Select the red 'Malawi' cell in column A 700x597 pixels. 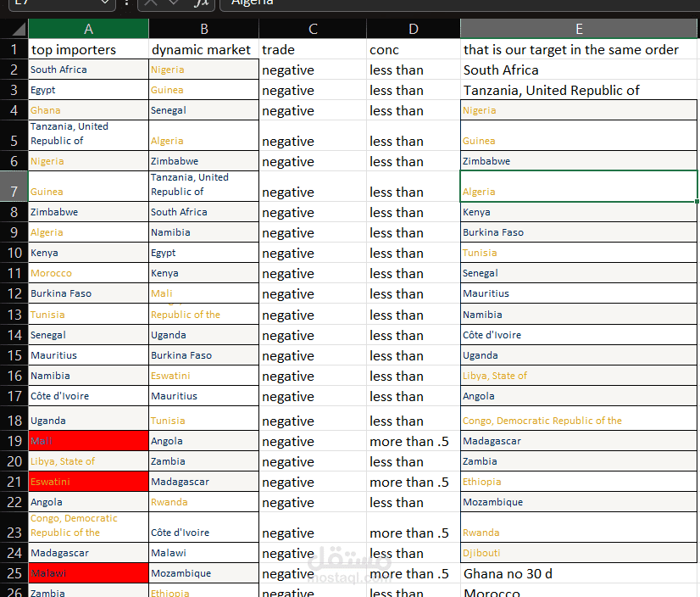(88, 573)
